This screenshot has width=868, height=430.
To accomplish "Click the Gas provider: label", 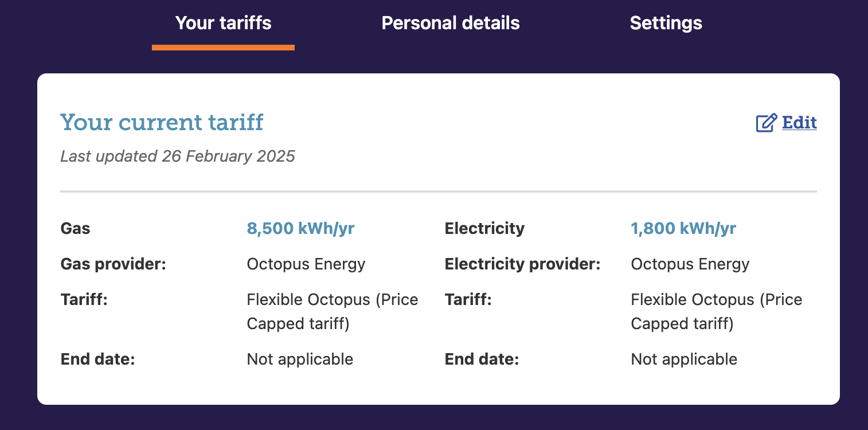I will (x=113, y=264).
